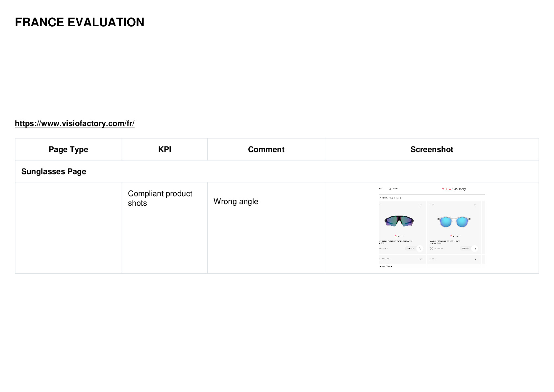This screenshot has width=554, height=392.
Task: Open the color wheel icon under the Radar sunglasses
Action: click(396, 236)
